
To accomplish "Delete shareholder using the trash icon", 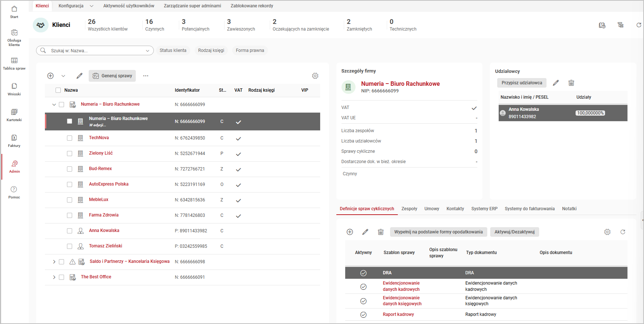I will tap(571, 83).
